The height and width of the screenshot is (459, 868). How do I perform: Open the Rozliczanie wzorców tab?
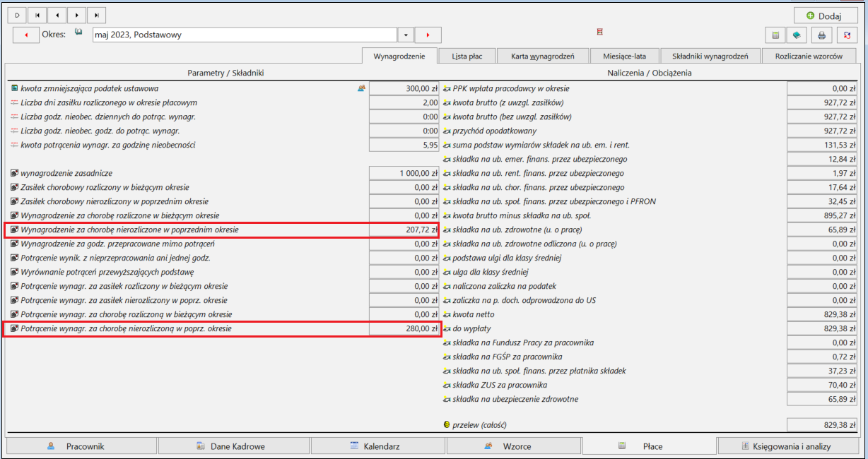[809, 56]
